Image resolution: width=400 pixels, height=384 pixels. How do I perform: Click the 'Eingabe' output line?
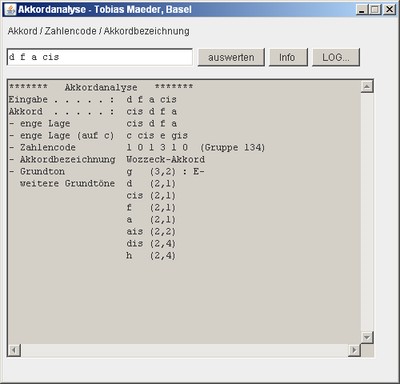point(93,99)
